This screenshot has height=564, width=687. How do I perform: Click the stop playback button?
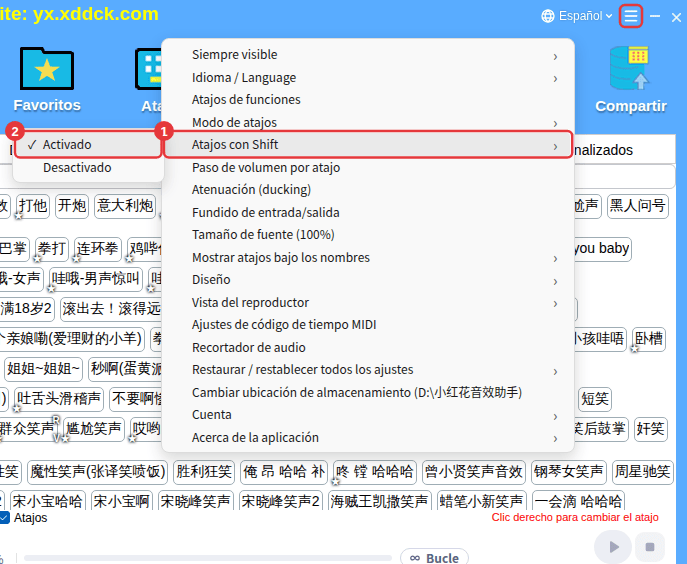650,546
